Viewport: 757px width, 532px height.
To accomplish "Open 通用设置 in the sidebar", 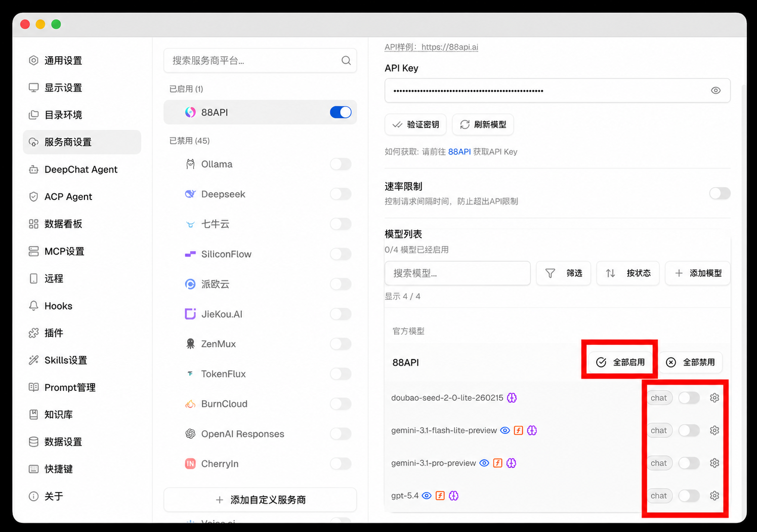I will [82, 61].
